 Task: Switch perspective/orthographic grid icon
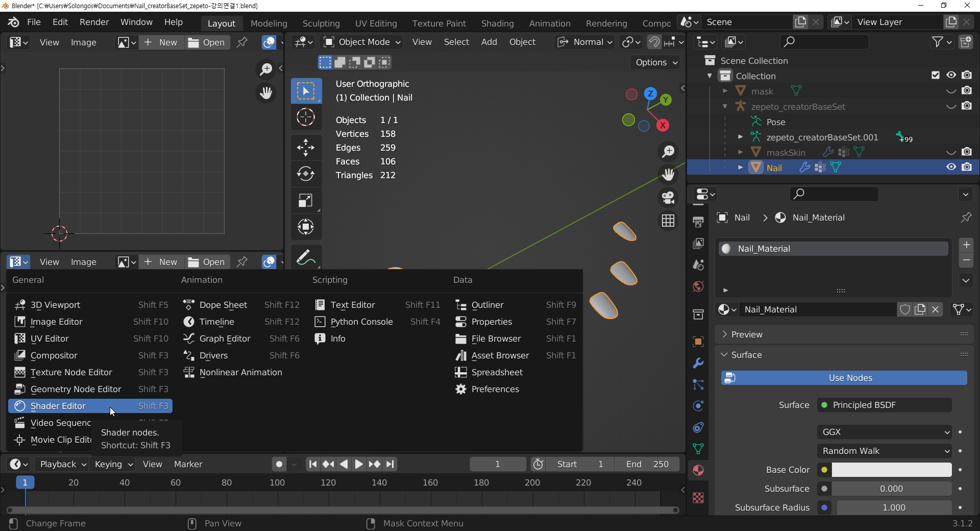[668, 221]
